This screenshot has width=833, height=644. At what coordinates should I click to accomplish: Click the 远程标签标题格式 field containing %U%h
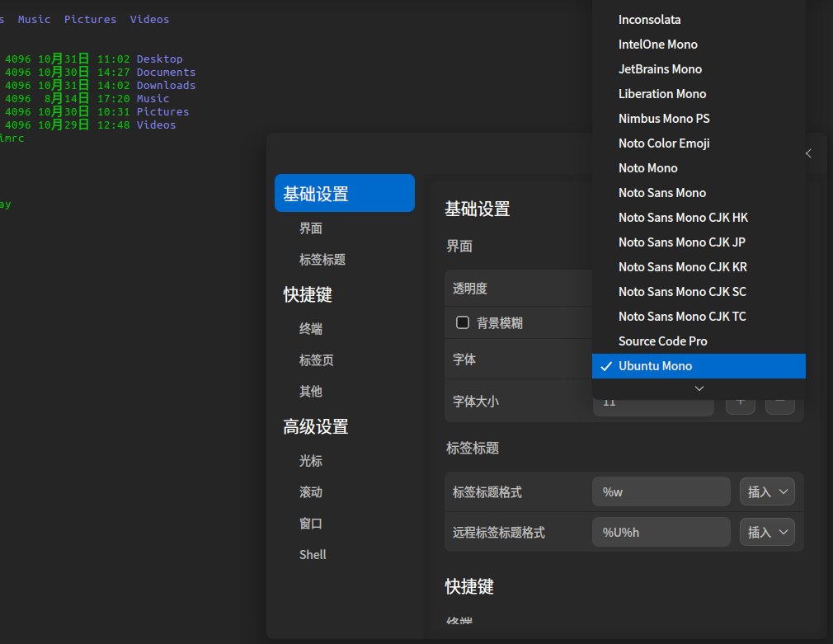click(x=661, y=532)
